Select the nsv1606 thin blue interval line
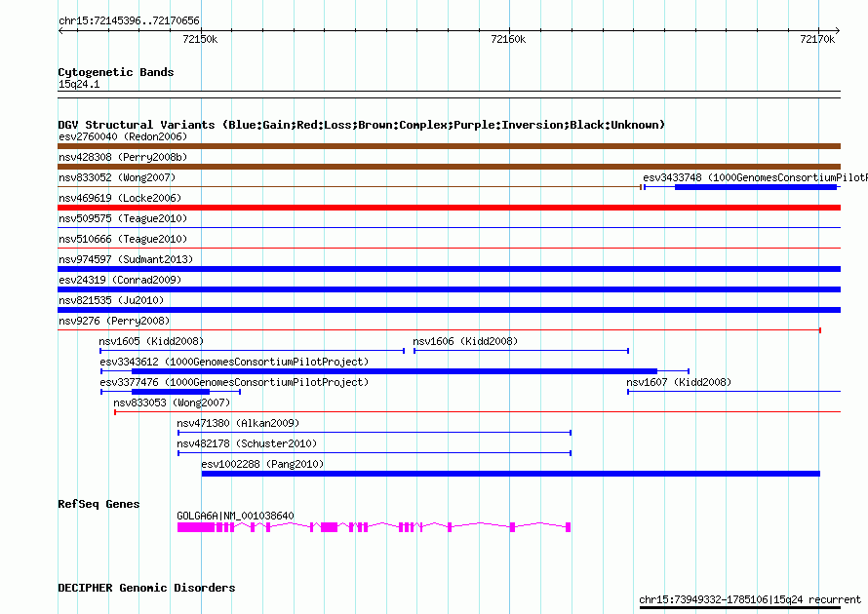Image resolution: width=868 pixels, height=614 pixels. pos(521,351)
